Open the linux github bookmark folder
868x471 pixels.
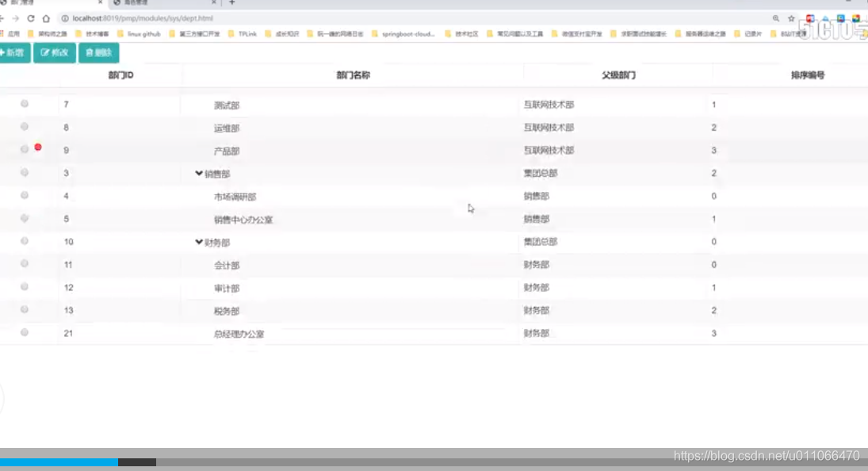(139, 34)
